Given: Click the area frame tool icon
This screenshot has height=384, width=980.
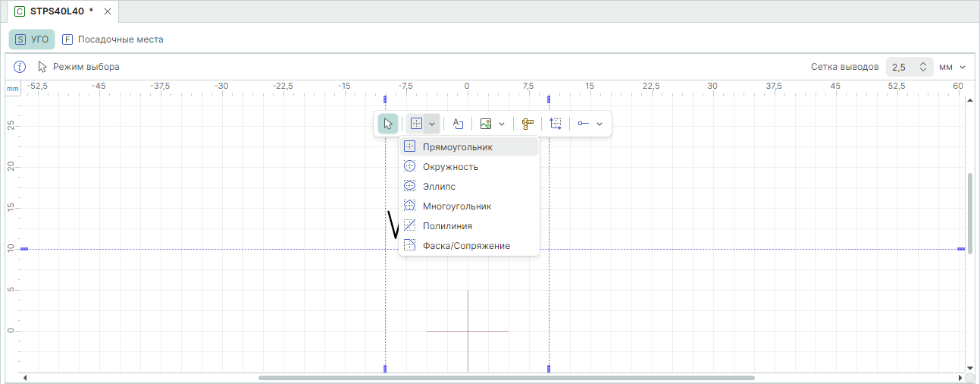Looking at the screenshot, I should (556, 124).
